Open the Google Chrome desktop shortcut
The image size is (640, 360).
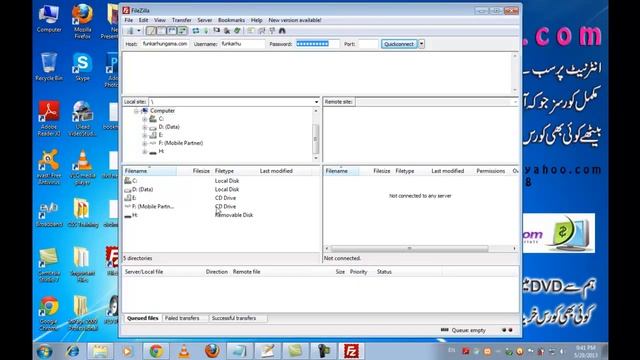pyautogui.click(x=49, y=313)
